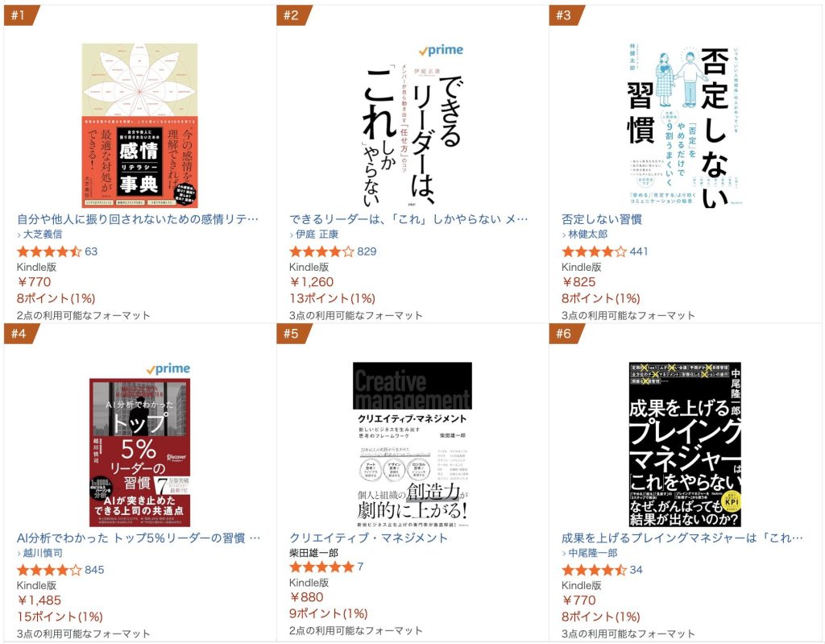Open 3点の利用可能なフォーマット under book #3

click(628, 315)
